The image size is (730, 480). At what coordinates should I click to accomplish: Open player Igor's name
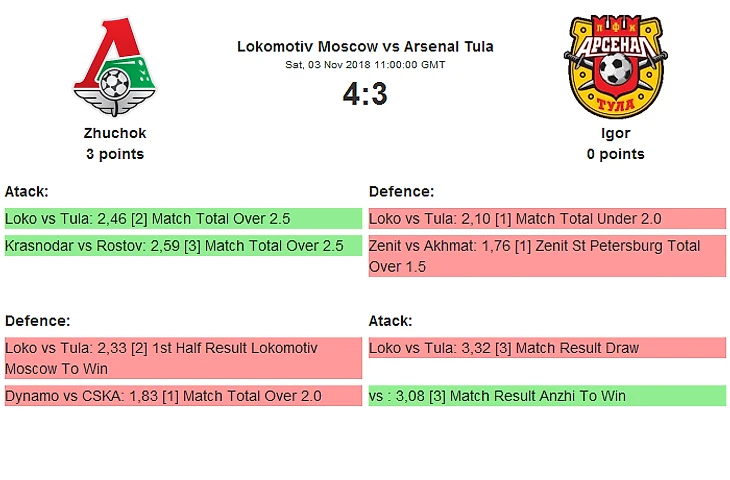tap(615, 133)
